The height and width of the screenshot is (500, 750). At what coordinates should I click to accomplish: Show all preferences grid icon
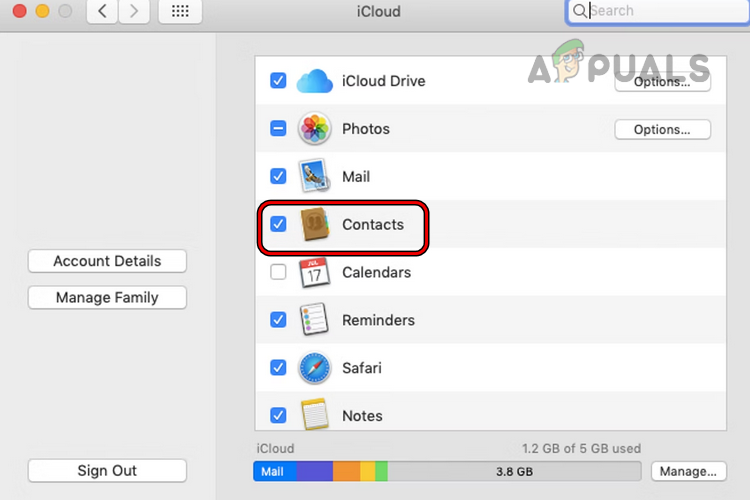coord(180,11)
